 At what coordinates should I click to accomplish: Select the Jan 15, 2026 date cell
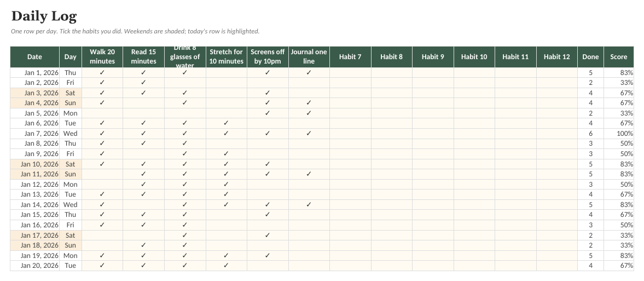[34, 215]
